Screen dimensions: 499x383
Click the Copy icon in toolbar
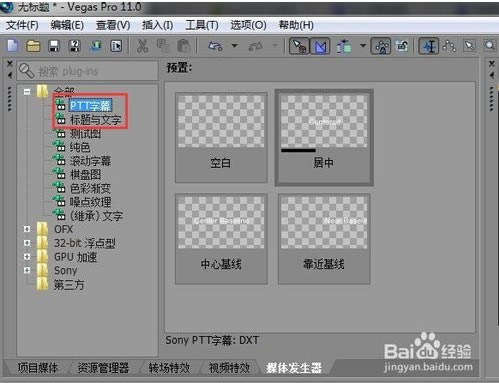coord(163,46)
